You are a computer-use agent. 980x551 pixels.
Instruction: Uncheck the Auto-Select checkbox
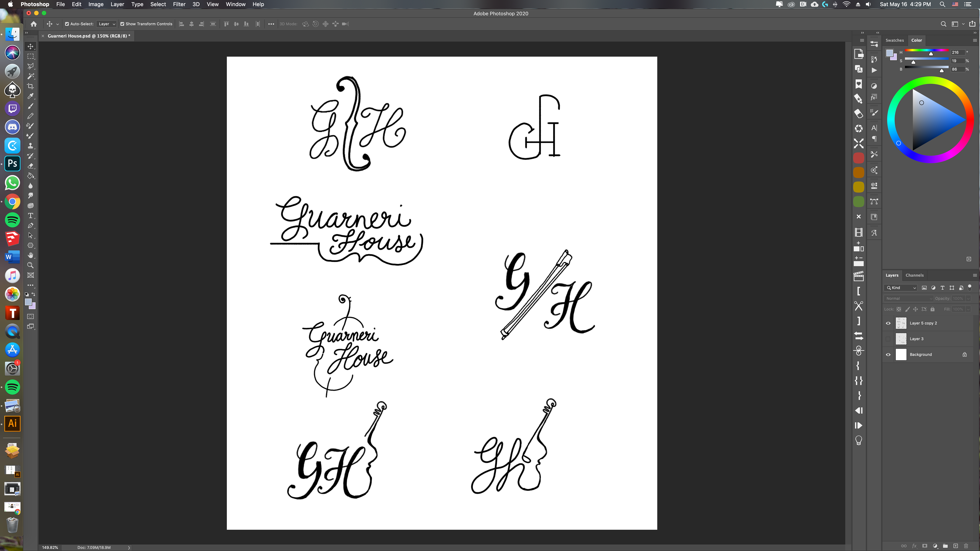[x=67, y=24]
